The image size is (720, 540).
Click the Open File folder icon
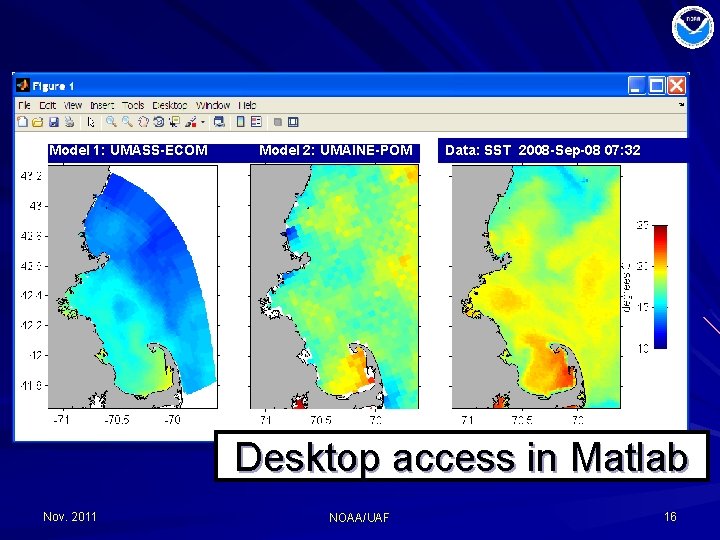point(38,122)
